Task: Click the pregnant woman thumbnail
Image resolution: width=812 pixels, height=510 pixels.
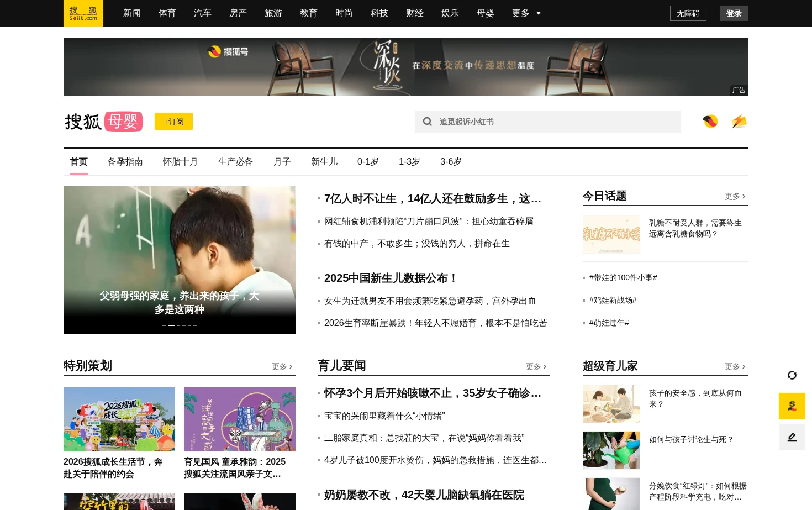Action: (611, 494)
